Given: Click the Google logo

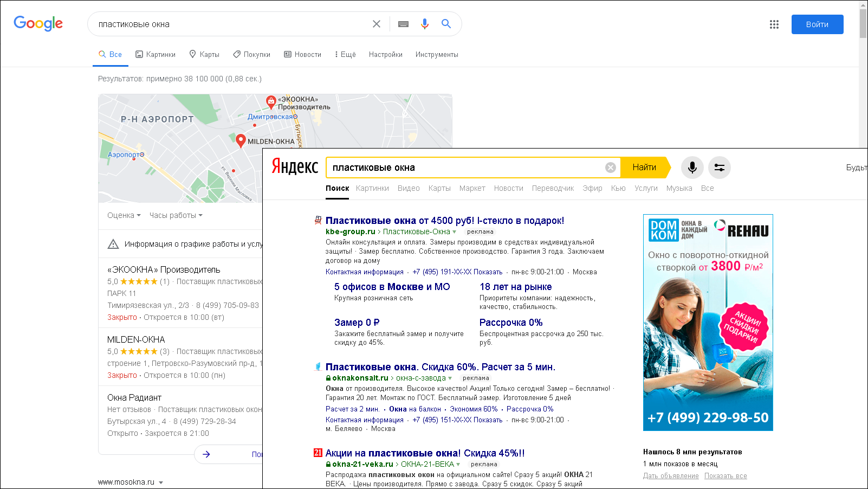Looking at the screenshot, I should click(x=38, y=23).
